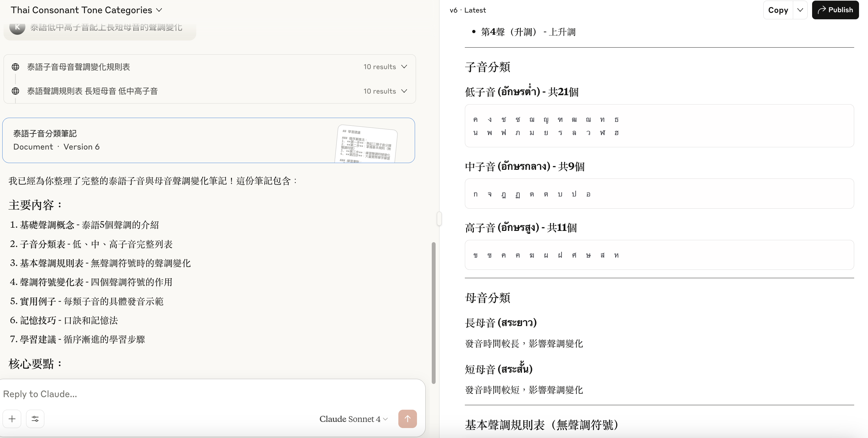Open the Claude Sonnet 4 model selector
The image size is (868, 438).
pyautogui.click(x=353, y=419)
